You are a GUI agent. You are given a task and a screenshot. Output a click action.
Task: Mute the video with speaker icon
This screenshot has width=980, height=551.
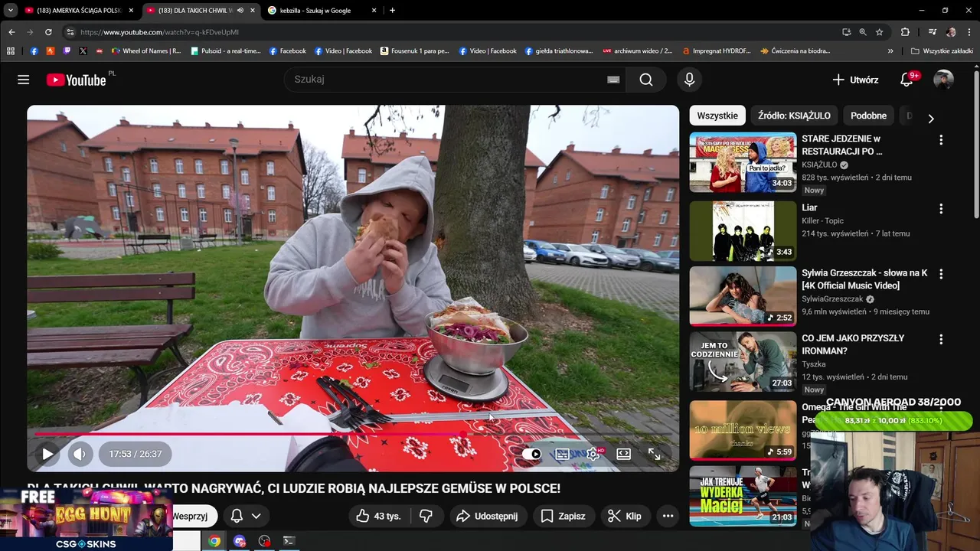[80, 454]
